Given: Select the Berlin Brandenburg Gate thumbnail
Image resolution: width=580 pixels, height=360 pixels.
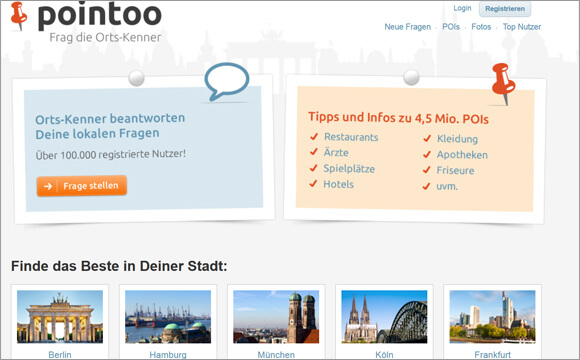Looking at the screenshot, I should [x=60, y=317].
